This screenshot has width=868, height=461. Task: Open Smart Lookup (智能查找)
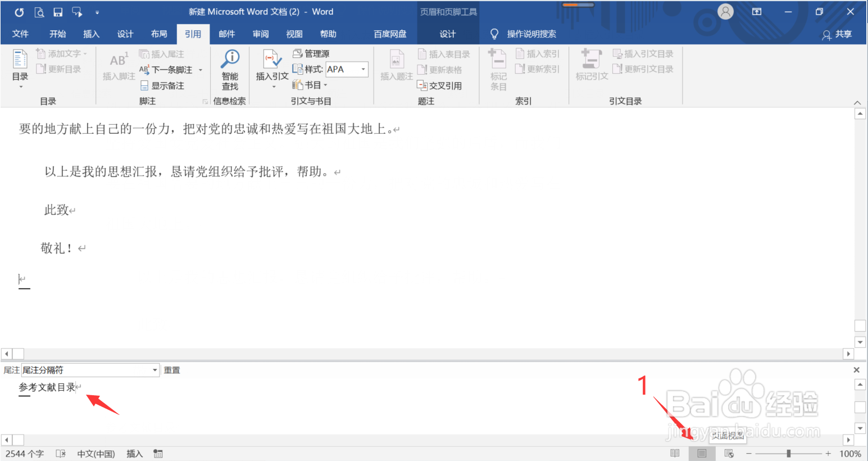[x=230, y=70]
